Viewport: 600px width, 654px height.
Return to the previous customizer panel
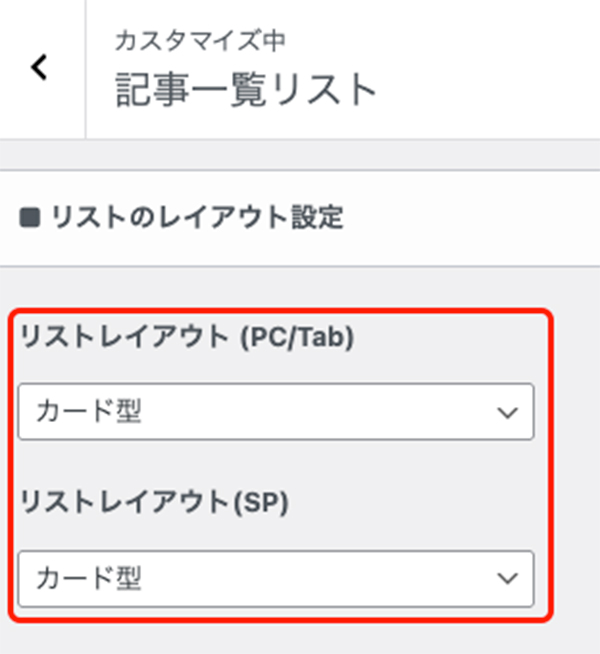[40, 68]
